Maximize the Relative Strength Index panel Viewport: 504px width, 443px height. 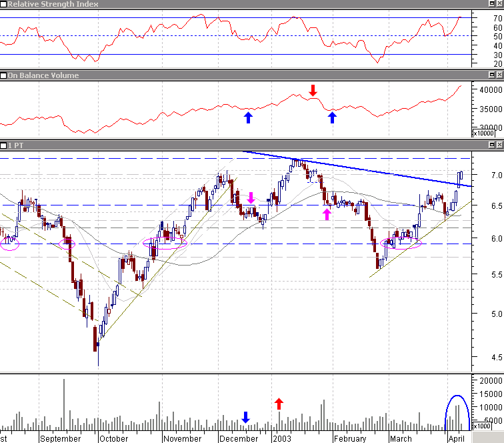click(492, 3)
